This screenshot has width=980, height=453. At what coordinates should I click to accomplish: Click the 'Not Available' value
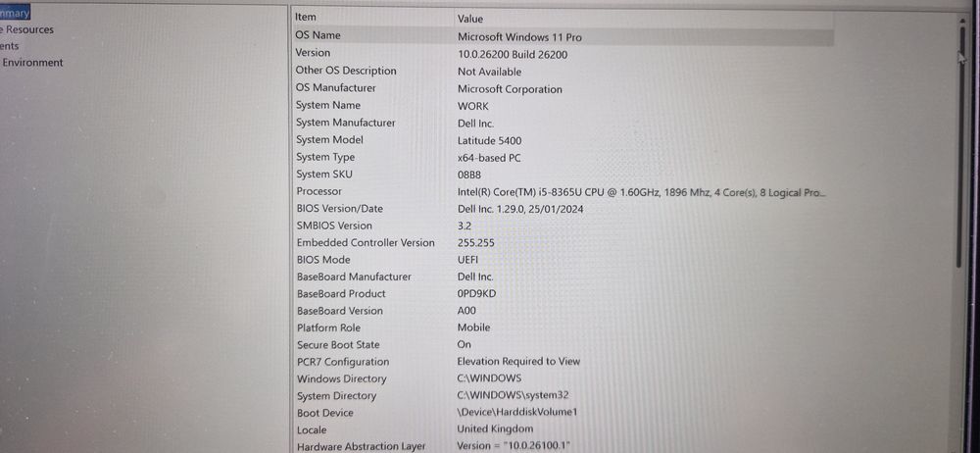coord(489,72)
